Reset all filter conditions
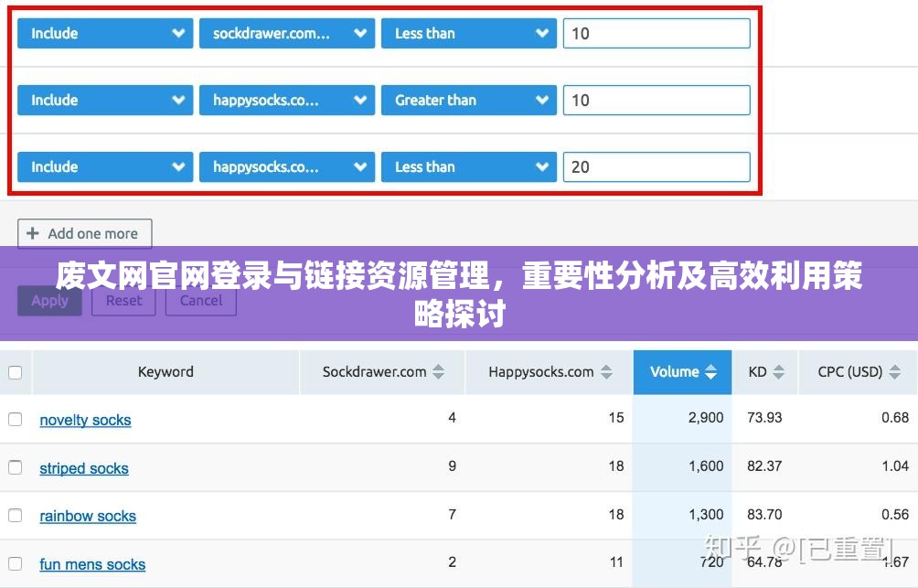This screenshot has width=918, height=588. click(123, 300)
